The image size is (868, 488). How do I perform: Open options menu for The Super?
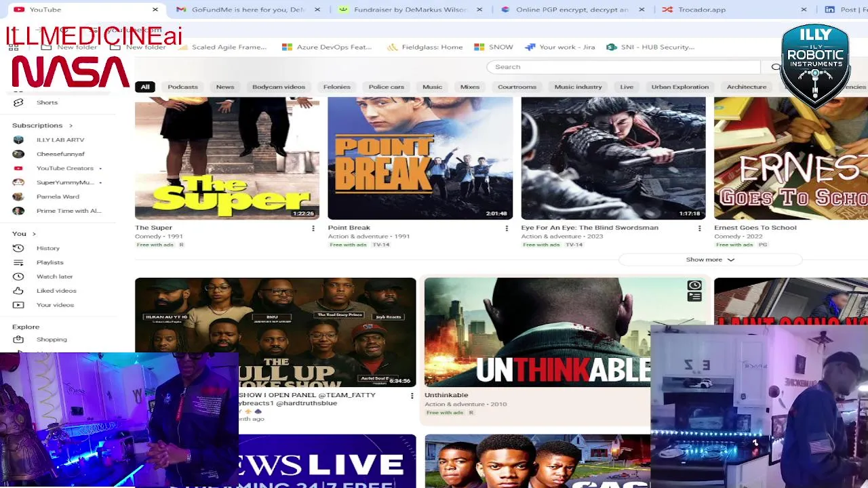(313, 228)
